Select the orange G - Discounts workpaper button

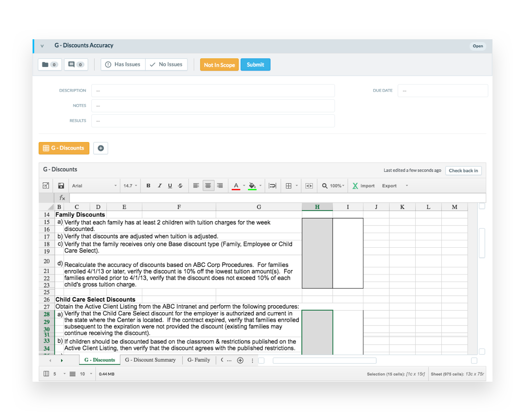coord(64,148)
